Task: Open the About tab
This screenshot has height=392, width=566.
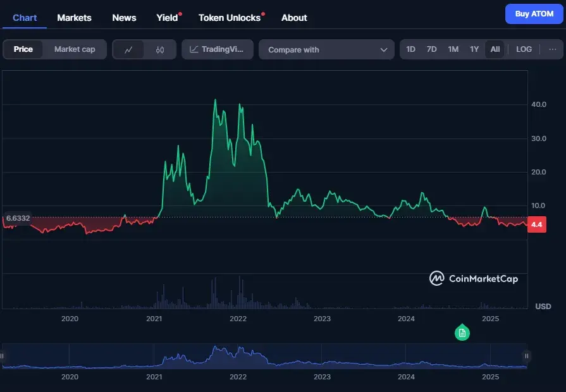Action: click(294, 18)
